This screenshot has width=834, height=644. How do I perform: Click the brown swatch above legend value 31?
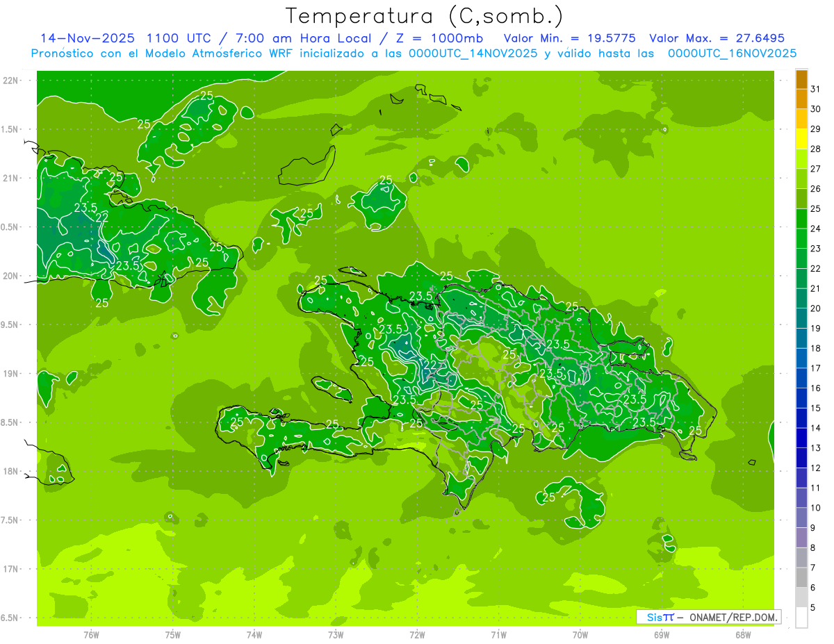801,79
